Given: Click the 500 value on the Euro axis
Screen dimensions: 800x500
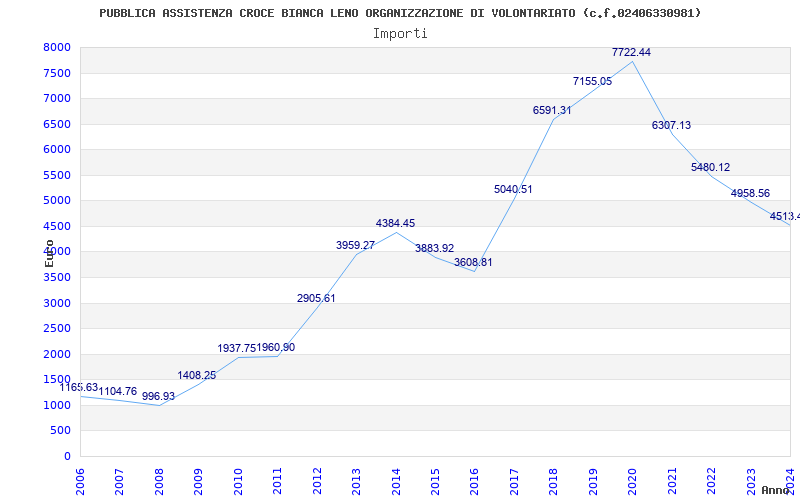Looking at the screenshot, I should (61, 431).
